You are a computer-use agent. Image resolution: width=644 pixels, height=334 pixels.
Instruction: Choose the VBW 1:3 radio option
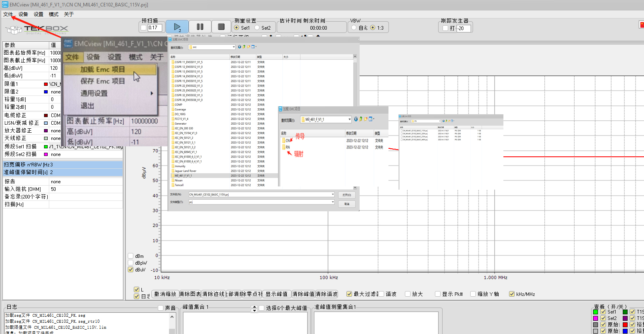(x=373, y=28)
